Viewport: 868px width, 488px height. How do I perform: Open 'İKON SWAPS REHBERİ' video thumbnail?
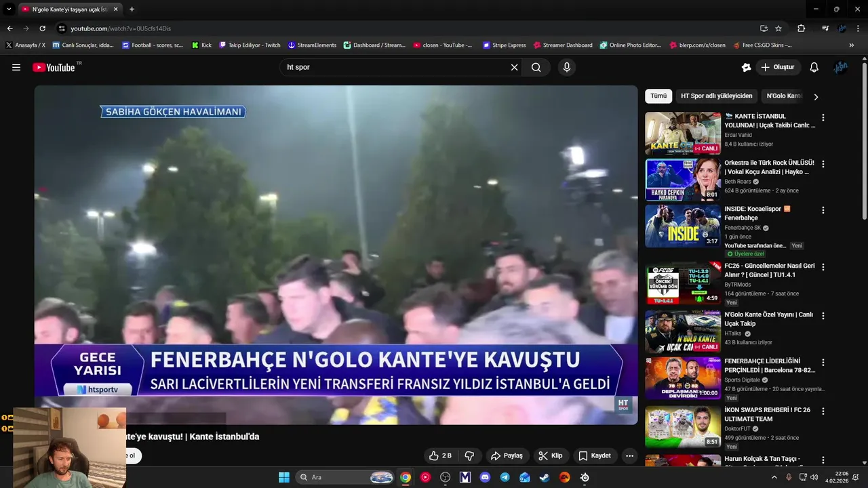click(x=683, y=427)
